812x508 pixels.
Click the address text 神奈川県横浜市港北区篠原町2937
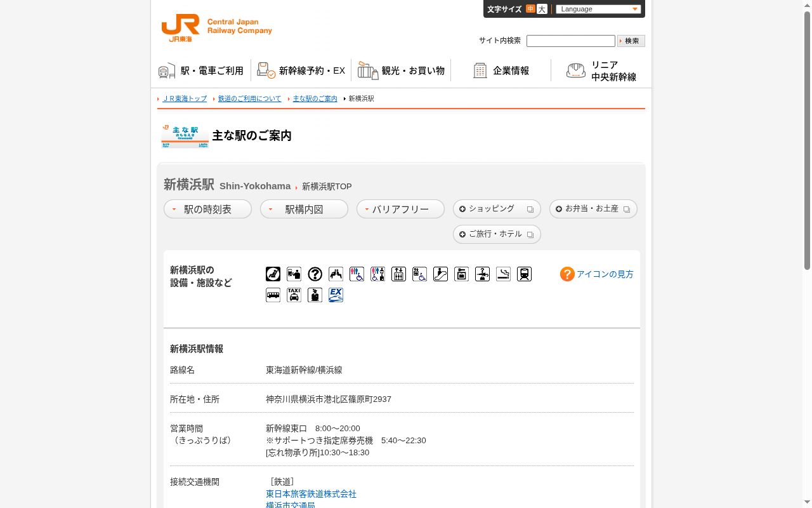[x=329, y=399]
